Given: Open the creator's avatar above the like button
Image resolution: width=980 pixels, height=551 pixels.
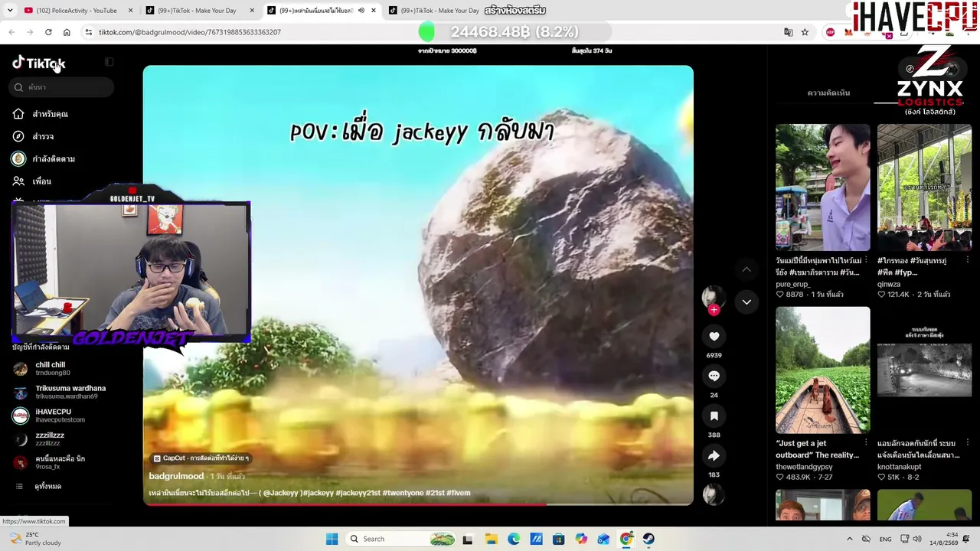Looking at the screenshot, I should pos(714,295).
